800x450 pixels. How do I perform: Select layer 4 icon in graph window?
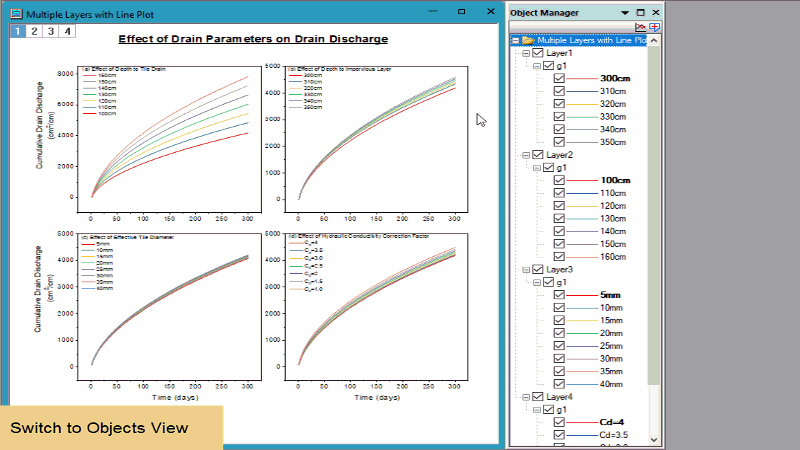[67, 31]
